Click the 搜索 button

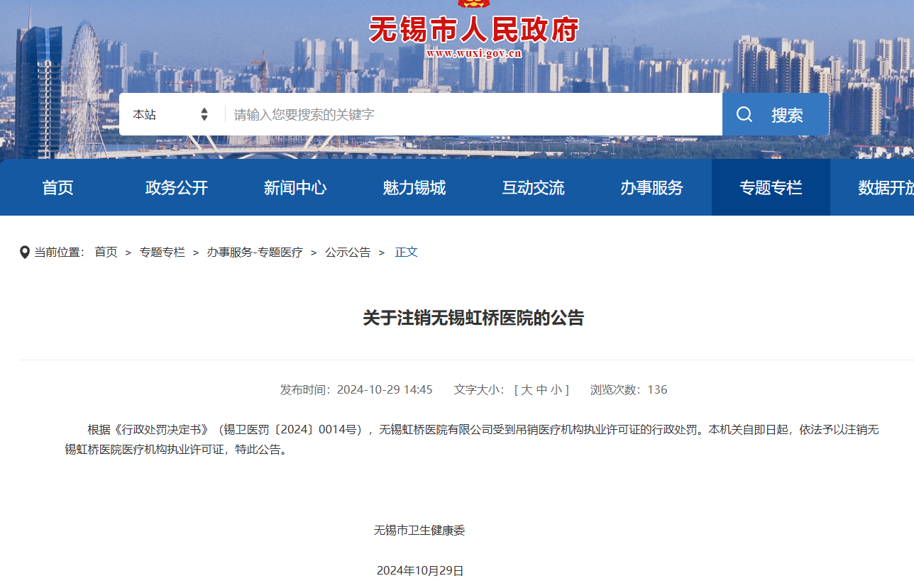(x=776, y=114)
